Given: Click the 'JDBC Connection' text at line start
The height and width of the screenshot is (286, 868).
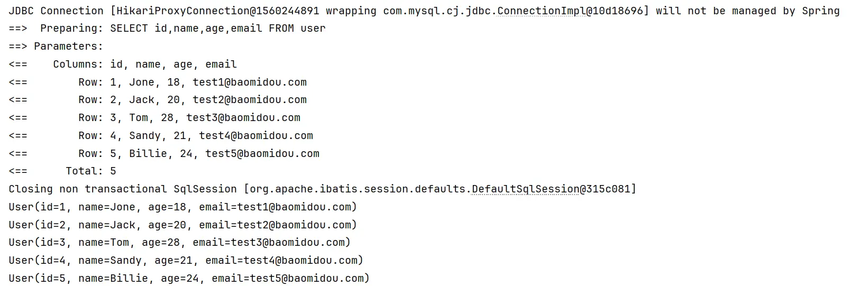Looking at the screenshot, I should [x=56, y=11].
